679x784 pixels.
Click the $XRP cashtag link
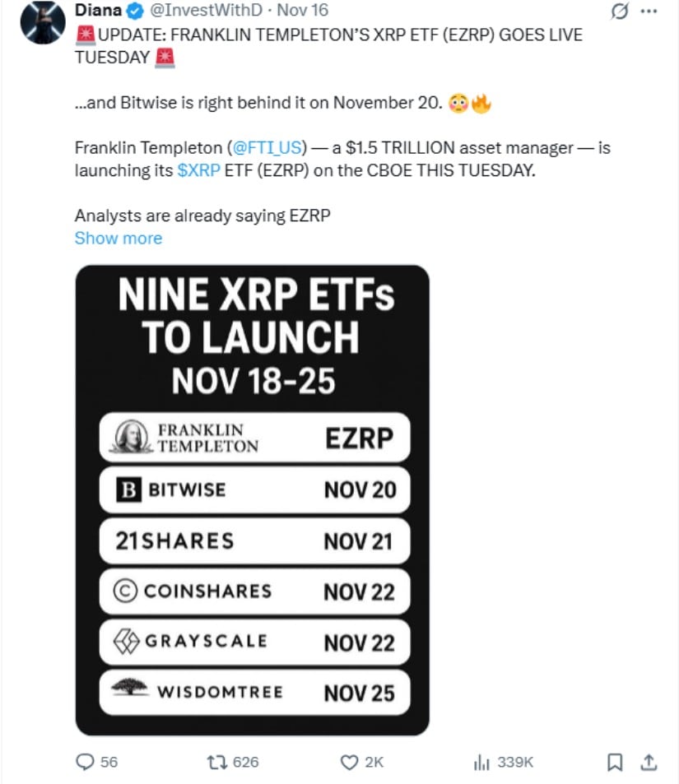click(x=198, y=171)
